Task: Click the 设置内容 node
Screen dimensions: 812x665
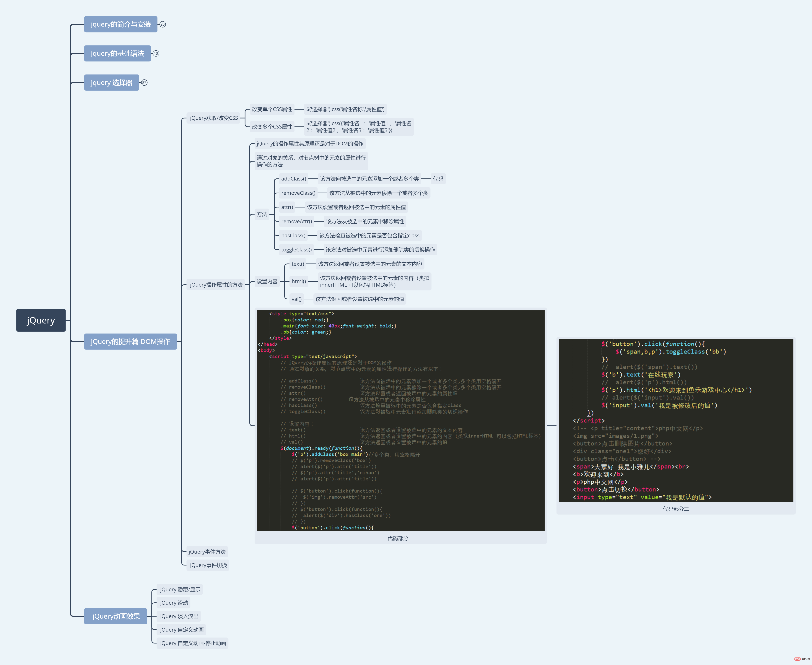Action: click(267, 282)
